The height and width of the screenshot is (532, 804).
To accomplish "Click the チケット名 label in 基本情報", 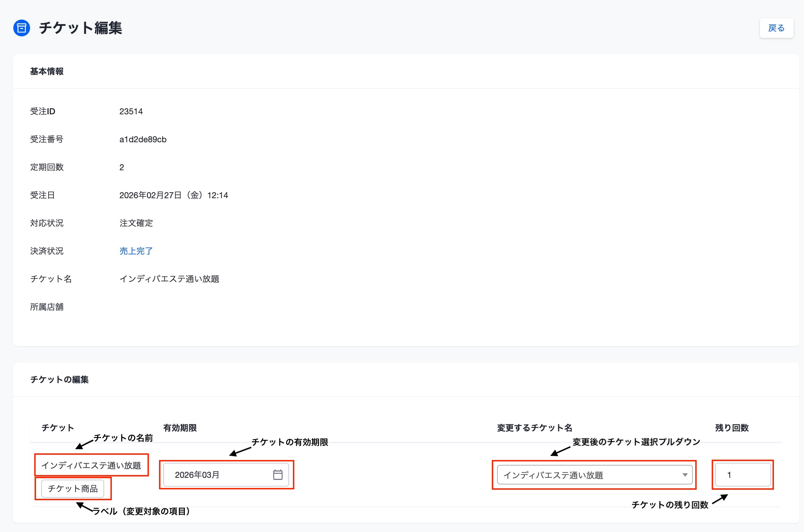I will [x=51, y=279].
